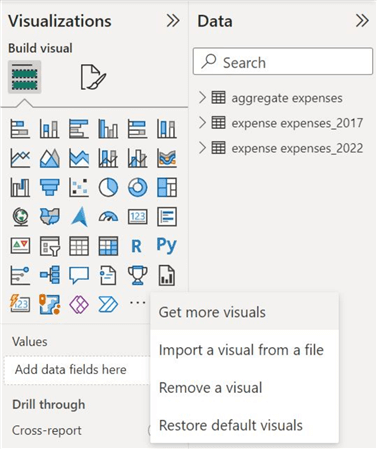Choose the Waterfall chart visual
This screenshot has width=377, height=449.
coord(20,187)
